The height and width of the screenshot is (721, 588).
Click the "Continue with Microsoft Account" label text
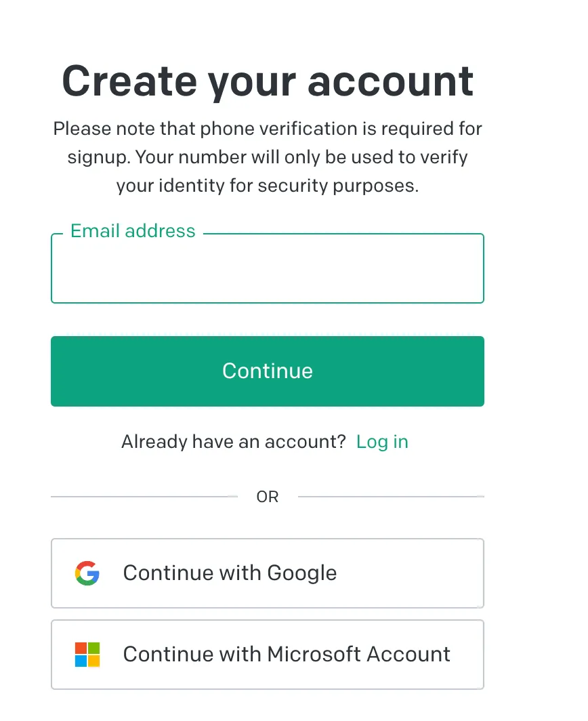pos(287,655)
